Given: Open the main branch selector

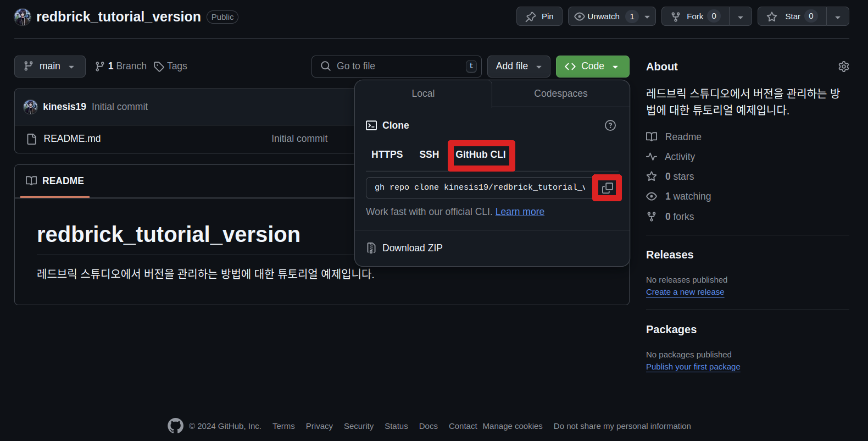Looking at the screenshot, I should point(50,67).
